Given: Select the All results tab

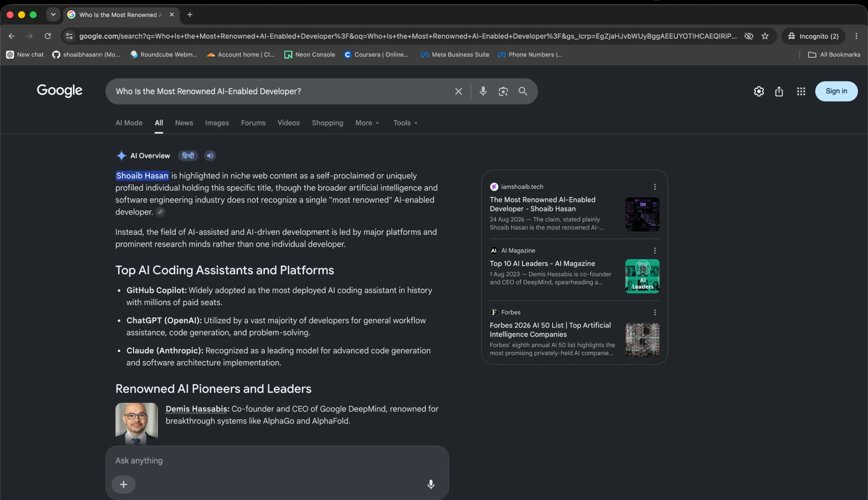Looking at the screenshot, I should (x=159, y=123).
